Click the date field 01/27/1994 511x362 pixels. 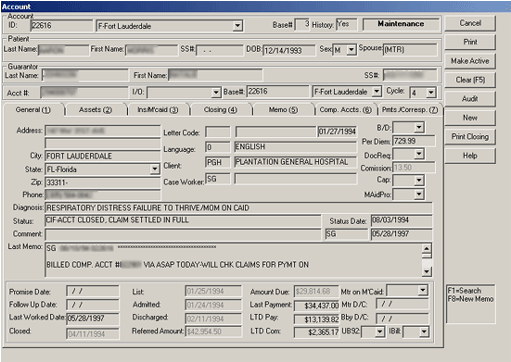337,132
